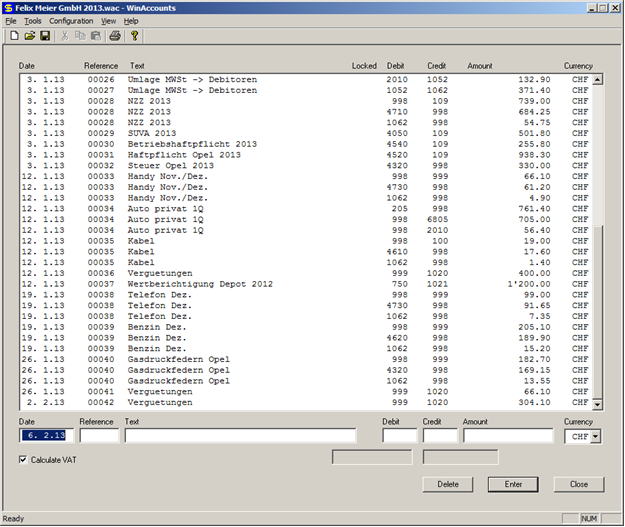Open the Configuration menu
The width and height of the screenshot is (625, 527).
tap(71, 21)
